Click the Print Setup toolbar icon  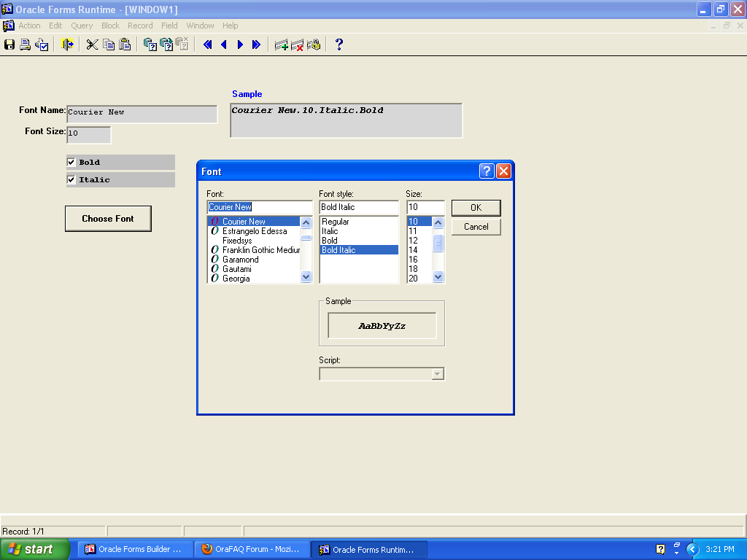click(x=42, y=44)
